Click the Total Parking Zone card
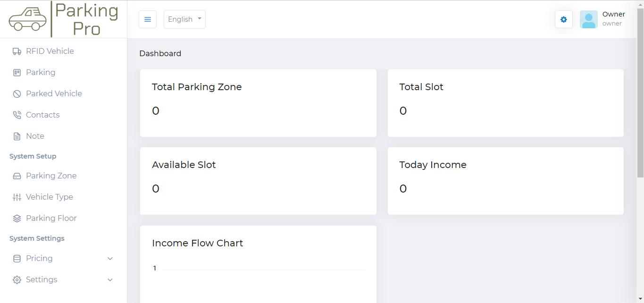 point(258,103)
